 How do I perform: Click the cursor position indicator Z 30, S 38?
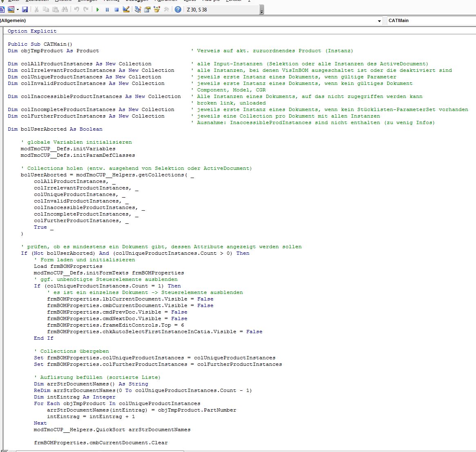tap(197, 10)
